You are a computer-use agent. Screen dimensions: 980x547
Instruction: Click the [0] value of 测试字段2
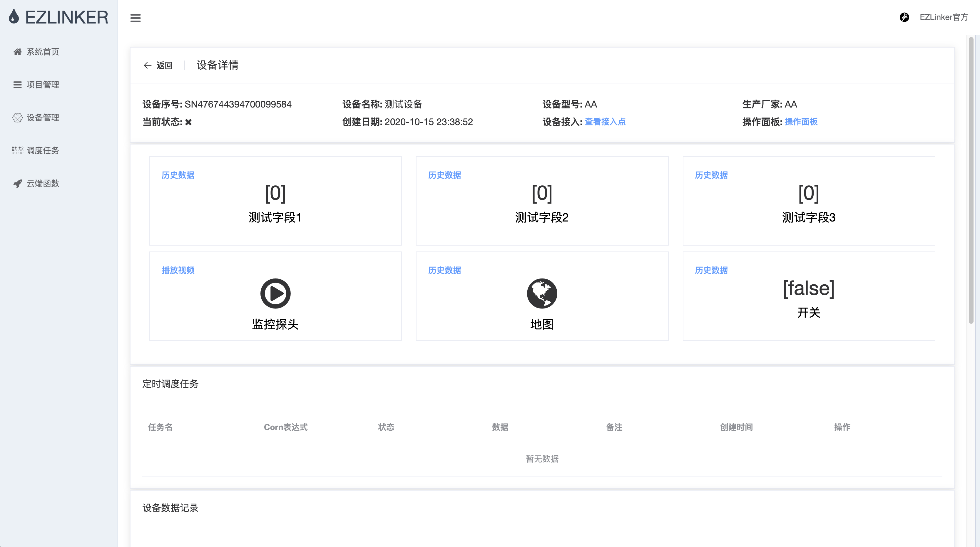pos(542,194)
